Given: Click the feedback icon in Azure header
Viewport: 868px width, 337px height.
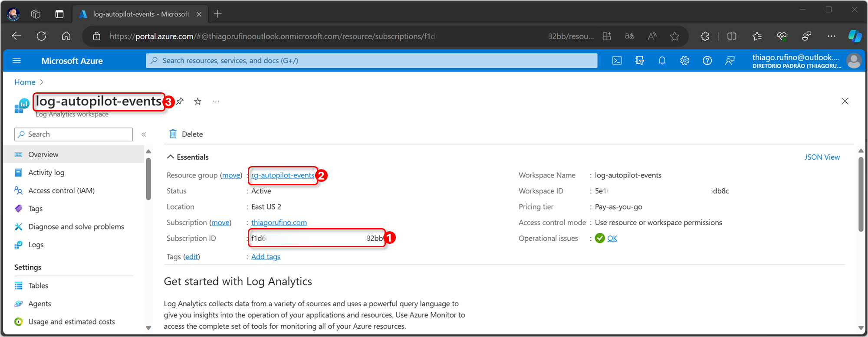Looking at the screenshot, I should 730,61.
